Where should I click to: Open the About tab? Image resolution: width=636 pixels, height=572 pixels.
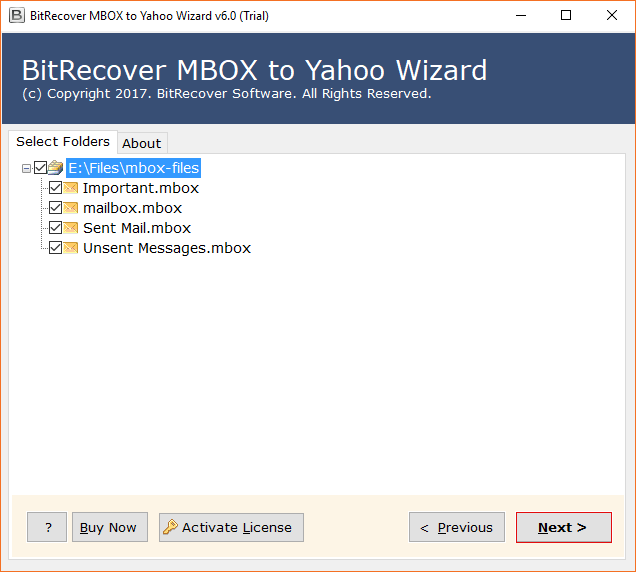(142, 143)
